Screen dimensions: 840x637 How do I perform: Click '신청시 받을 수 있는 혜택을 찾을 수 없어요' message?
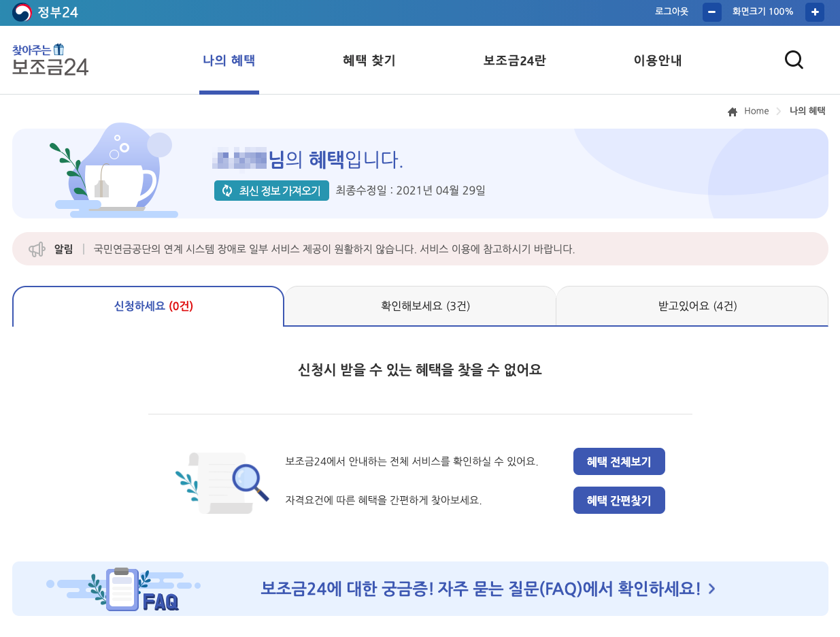(420, 370)
